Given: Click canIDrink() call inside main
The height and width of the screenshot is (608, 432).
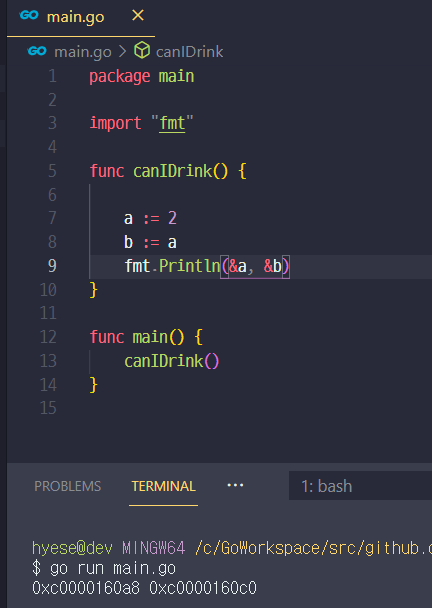Looking at the screenshot, I should point(171,361).
